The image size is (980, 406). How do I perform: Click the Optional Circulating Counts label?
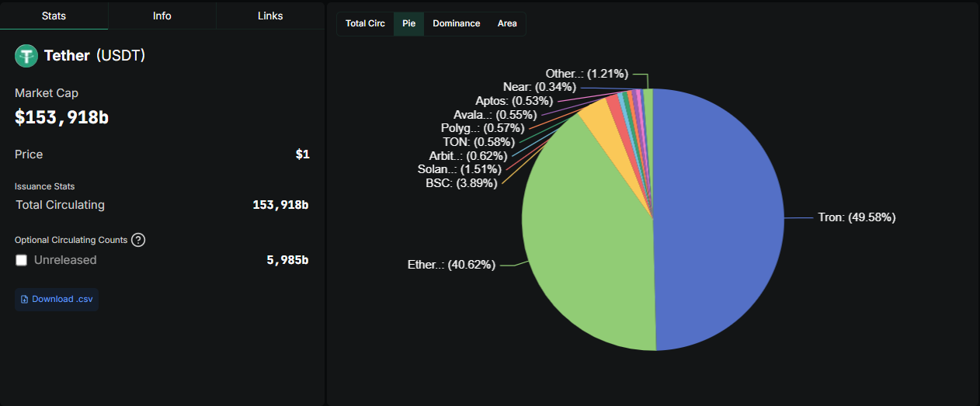[70, 240]
